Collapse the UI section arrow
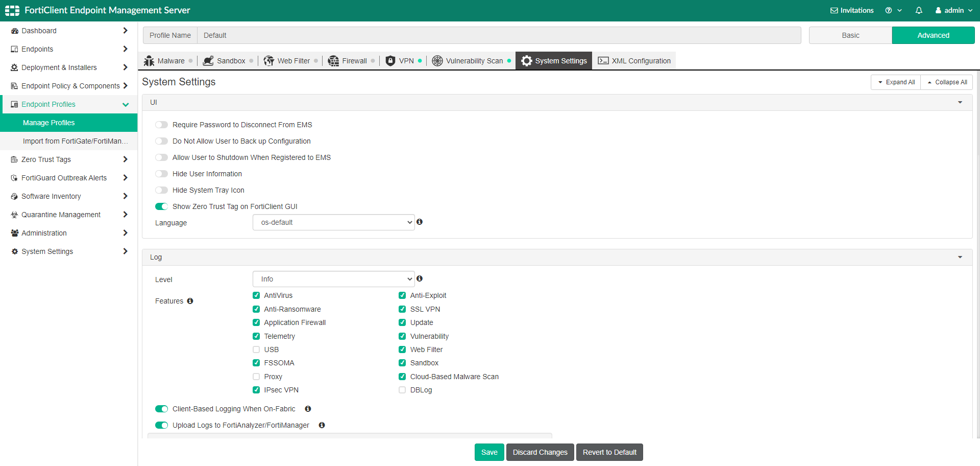This screenshot has width=980, height=466. point(960,103)
